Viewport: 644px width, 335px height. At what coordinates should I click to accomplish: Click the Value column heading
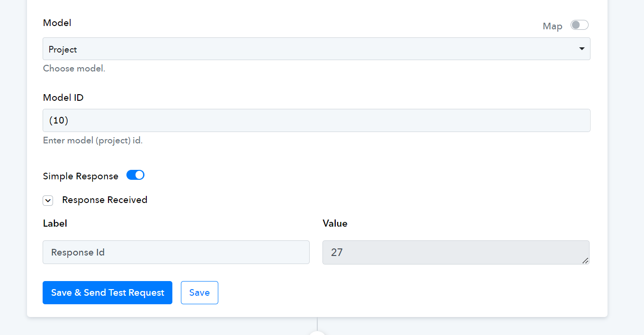tap(335, 223)
